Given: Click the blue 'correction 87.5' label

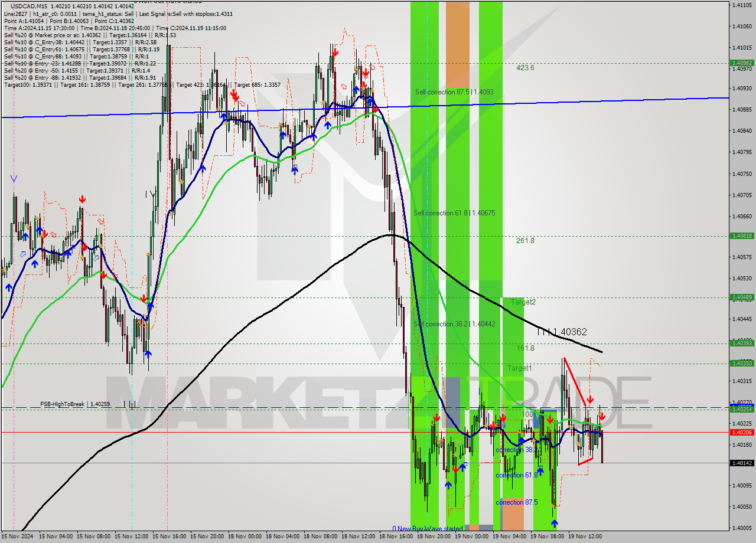Looking at the screenshot, I should point(517,502).
